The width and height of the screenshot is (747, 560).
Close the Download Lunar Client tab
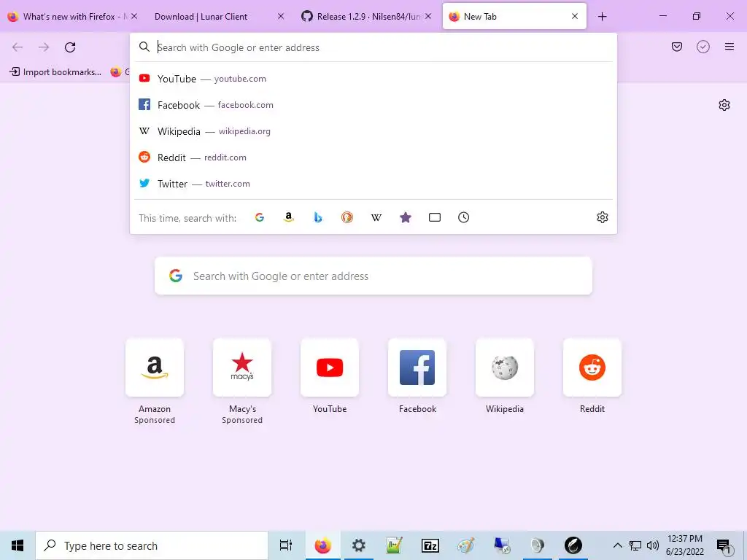tap(281, 16)
